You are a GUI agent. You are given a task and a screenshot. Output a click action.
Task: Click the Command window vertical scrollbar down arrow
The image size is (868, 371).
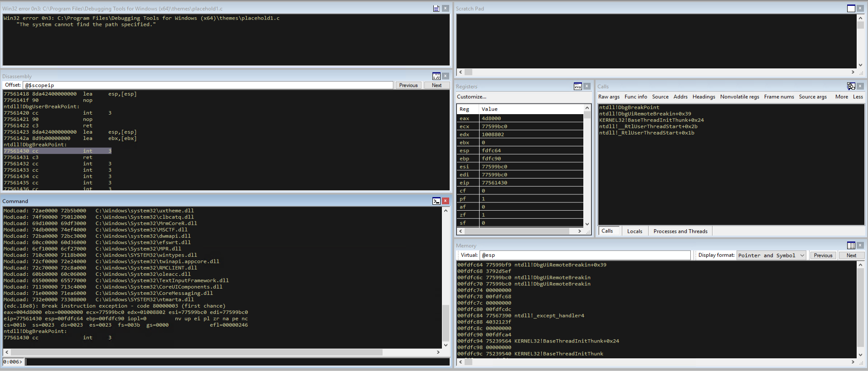coord(446,345)
